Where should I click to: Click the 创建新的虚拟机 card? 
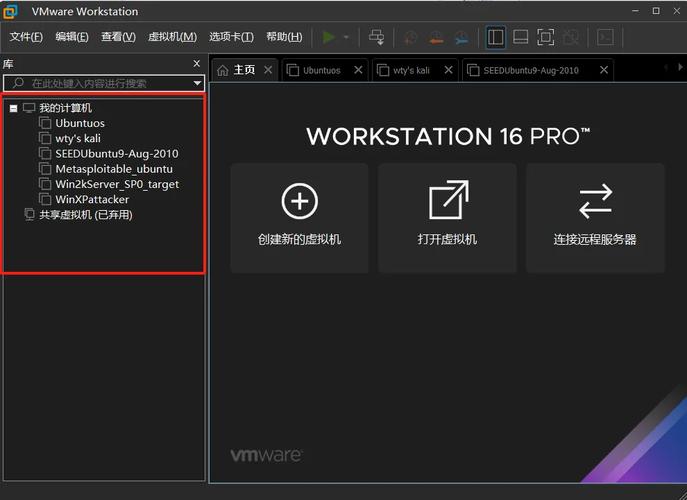click(x=299, y=218)
